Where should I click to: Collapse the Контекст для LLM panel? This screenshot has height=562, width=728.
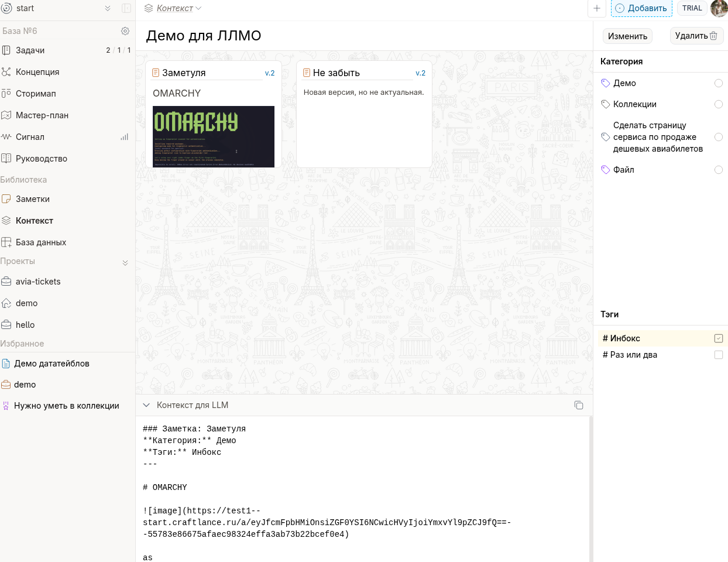(x=146, y=405)
